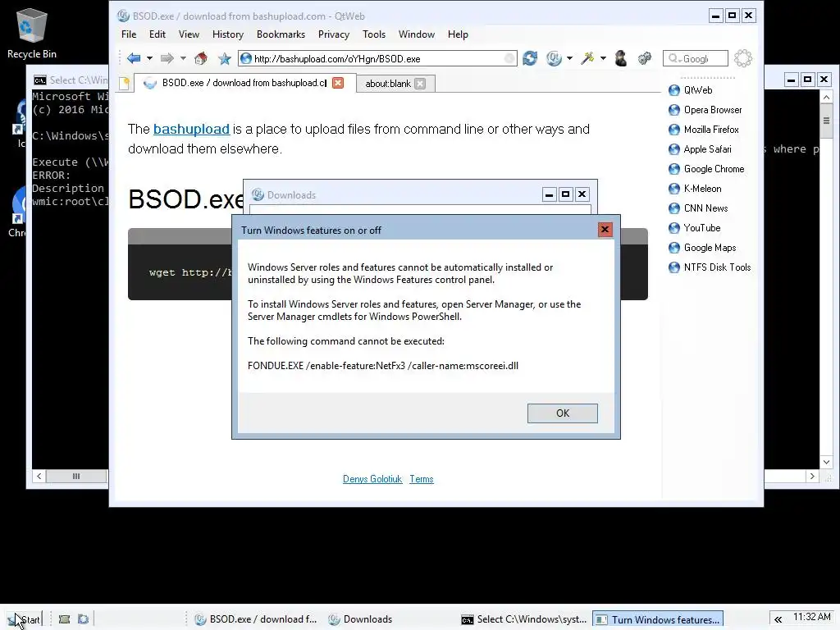Follow the bashupload link in the page
The height and width of the screenshot is (630, 840).
(191, 129)
